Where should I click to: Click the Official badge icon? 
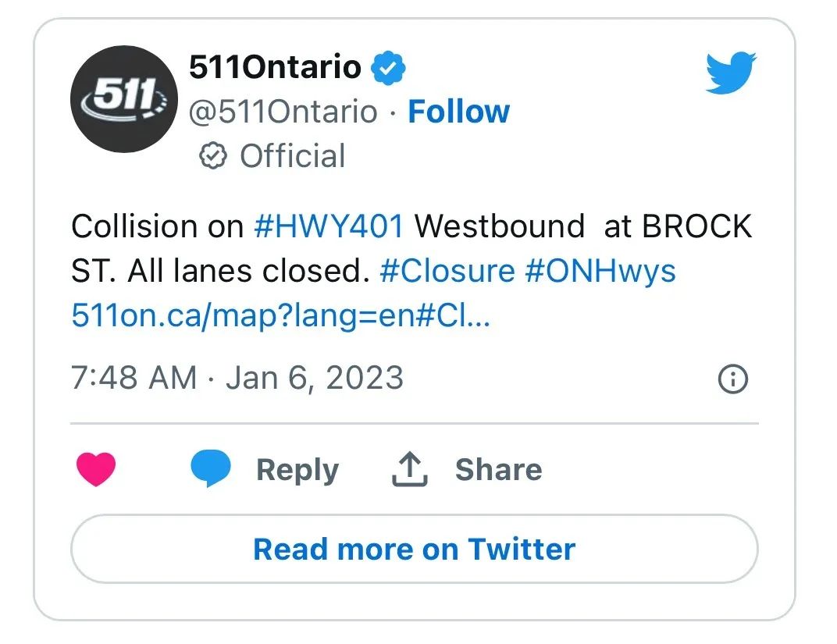213,156
